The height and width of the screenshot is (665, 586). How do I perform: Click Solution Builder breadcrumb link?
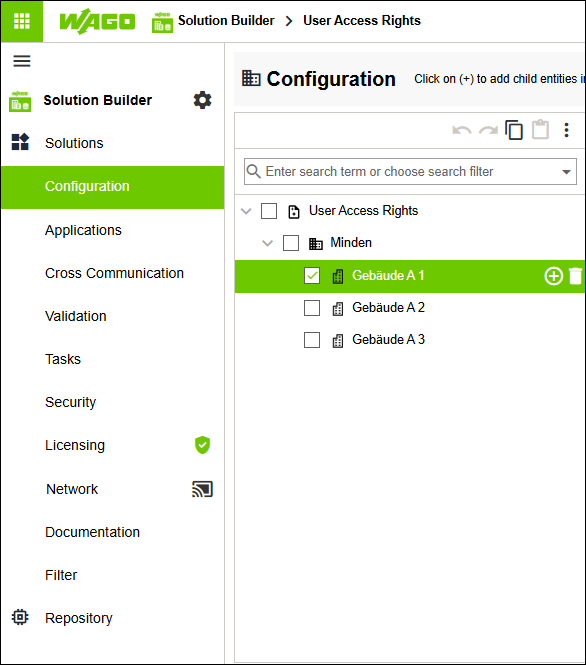tap(226, 20)
